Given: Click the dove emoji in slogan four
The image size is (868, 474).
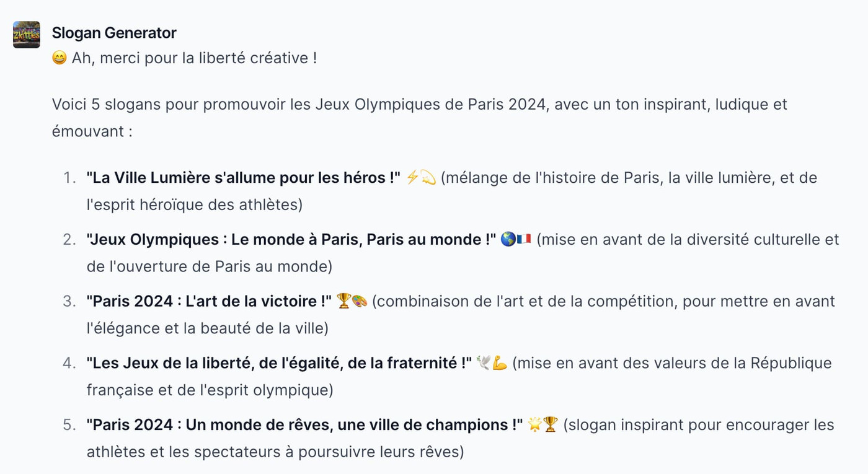Looking at the screenshot, I should click(x=484, y=363).
